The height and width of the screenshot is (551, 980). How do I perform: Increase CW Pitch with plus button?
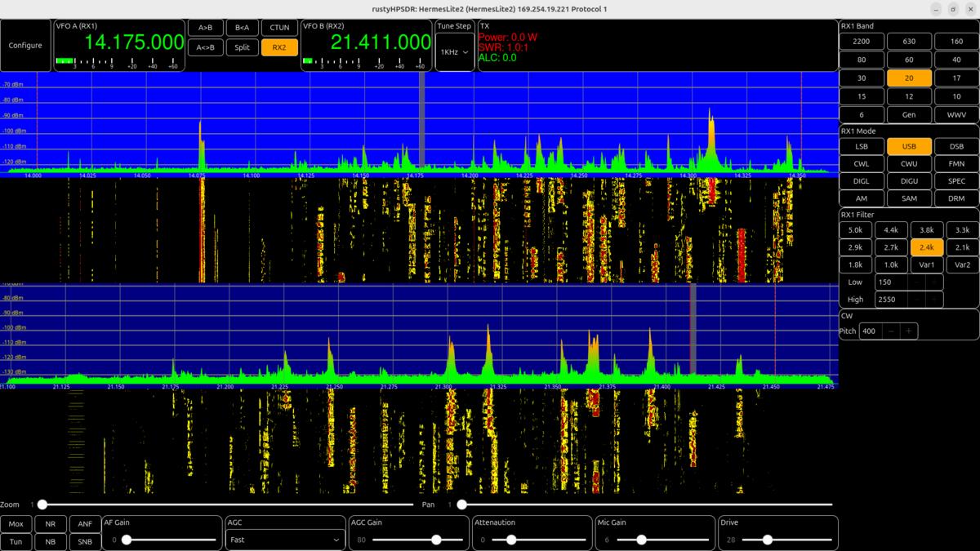[x=908, y=331]
